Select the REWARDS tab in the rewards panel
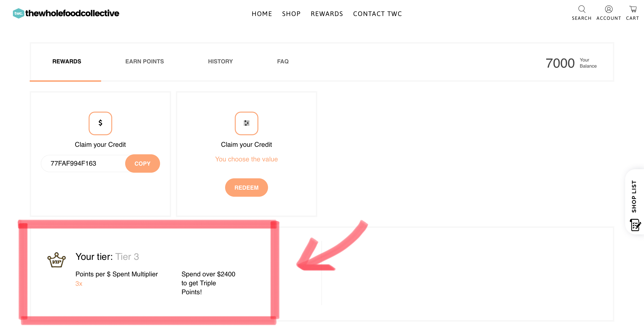The width and height of the screenshot is (644, 335). coord(66,61)
